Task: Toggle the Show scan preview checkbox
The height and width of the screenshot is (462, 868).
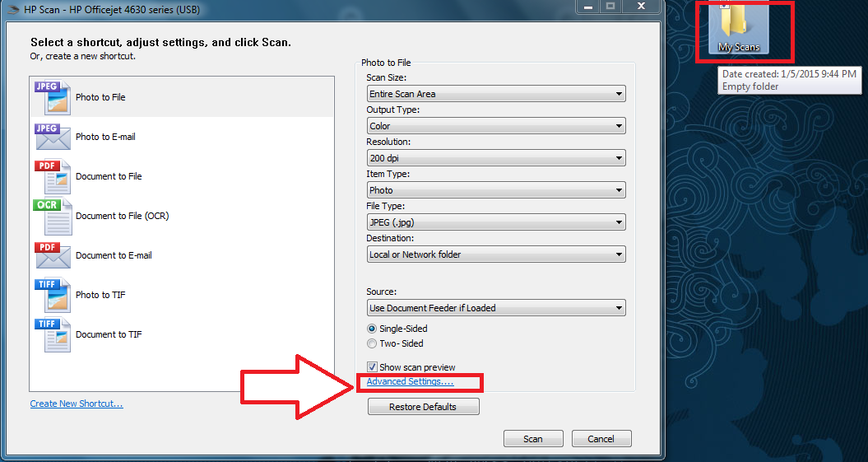Action: coord(372,367)
